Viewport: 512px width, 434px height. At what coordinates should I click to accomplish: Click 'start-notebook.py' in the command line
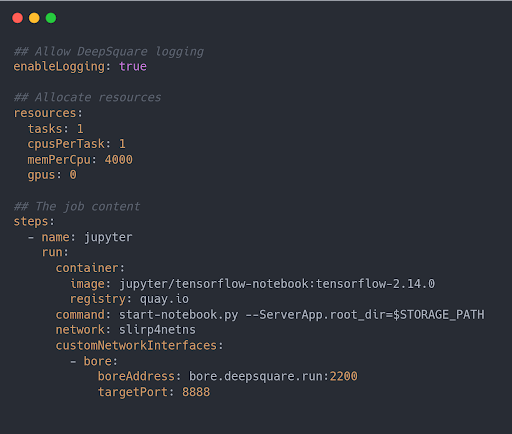tap(179, 315)
